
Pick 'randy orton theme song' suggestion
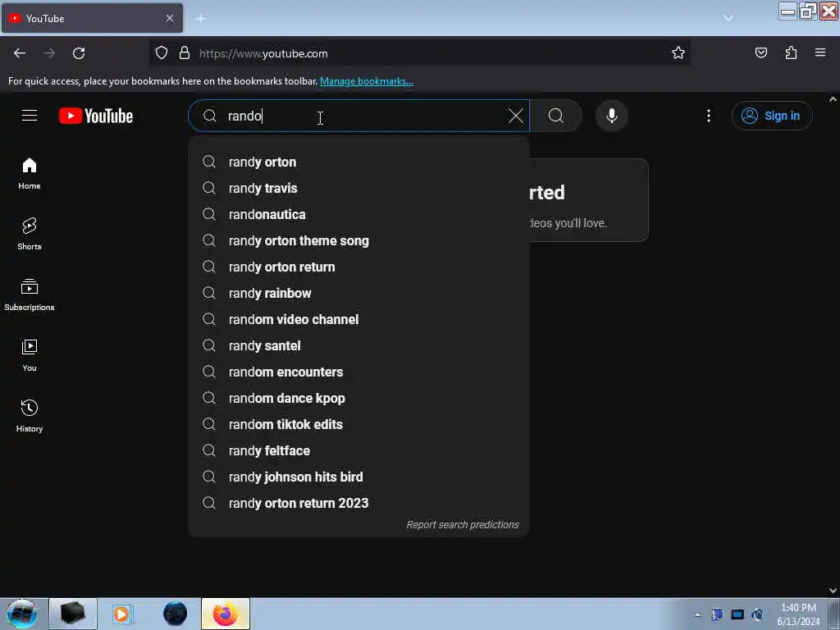click(x=359, y=240)
